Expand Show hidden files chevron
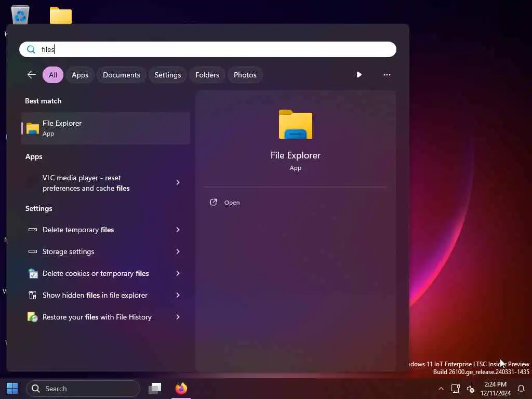The width and height of the screenshot is (532, 399). coord(178,295)
